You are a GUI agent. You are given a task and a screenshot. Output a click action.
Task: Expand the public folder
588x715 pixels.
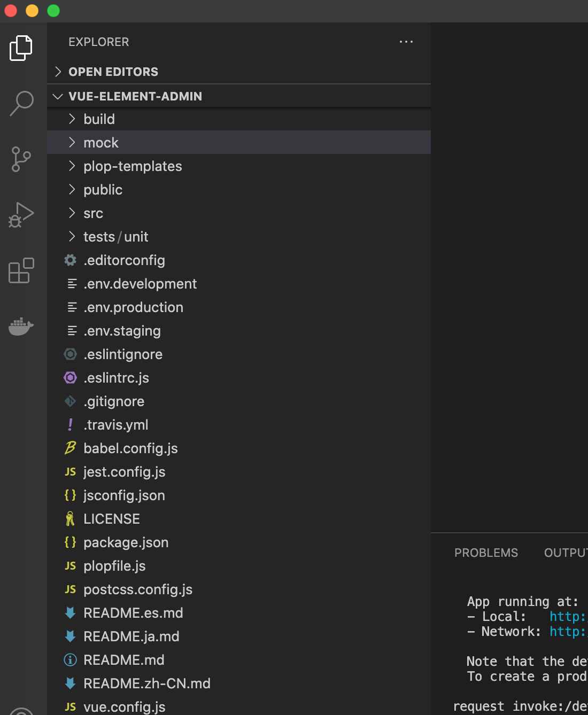click(x=239, y=190)
